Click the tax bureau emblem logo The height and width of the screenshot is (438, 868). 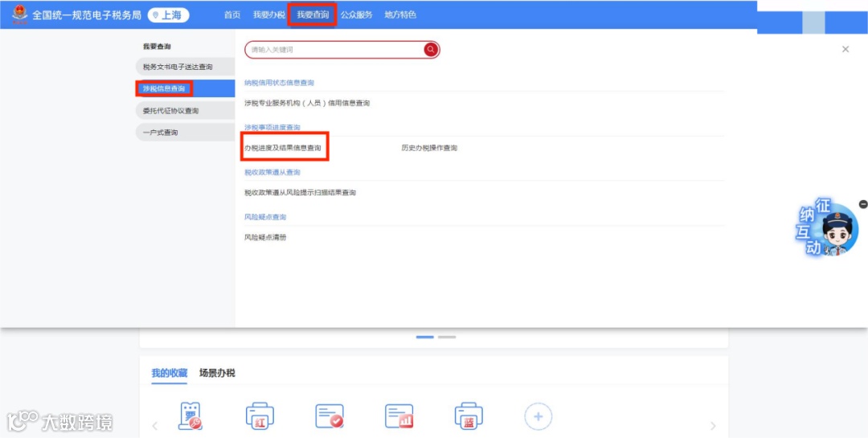tap(20, 14)
